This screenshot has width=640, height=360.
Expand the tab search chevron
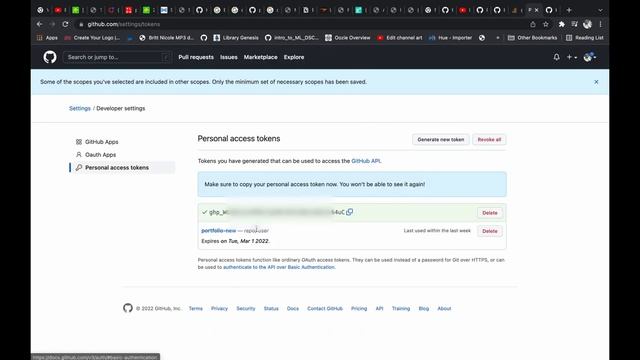[x=600, y=10]
